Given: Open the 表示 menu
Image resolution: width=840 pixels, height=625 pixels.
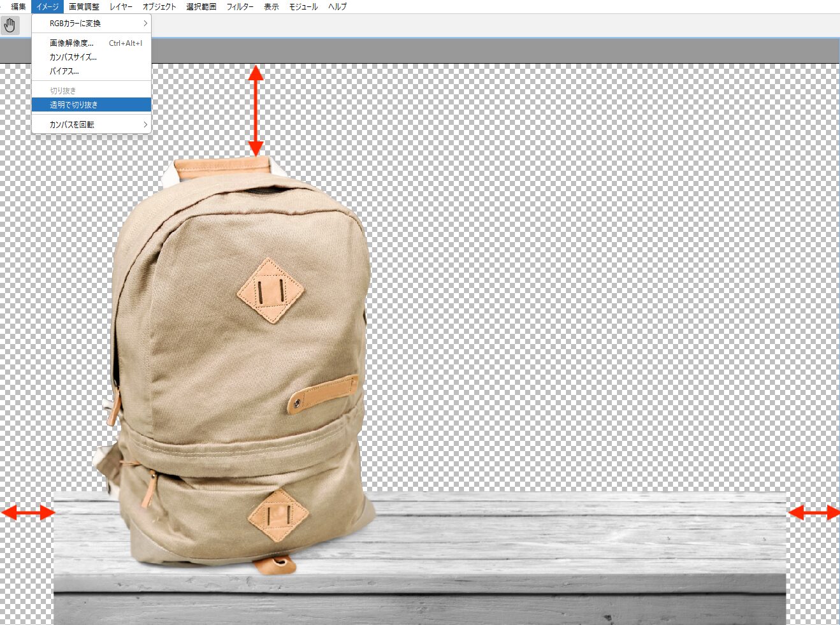Looking at the screenshot, I should (x=272, y=6).
